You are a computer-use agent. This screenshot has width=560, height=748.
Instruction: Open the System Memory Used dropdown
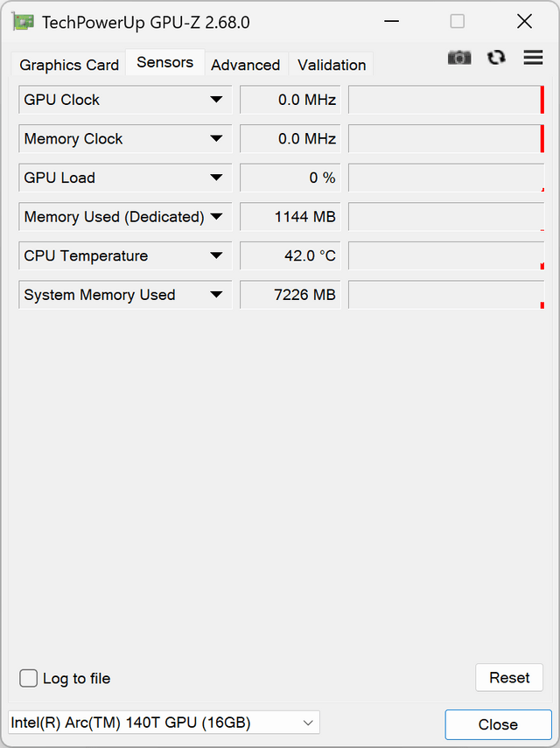216,295
